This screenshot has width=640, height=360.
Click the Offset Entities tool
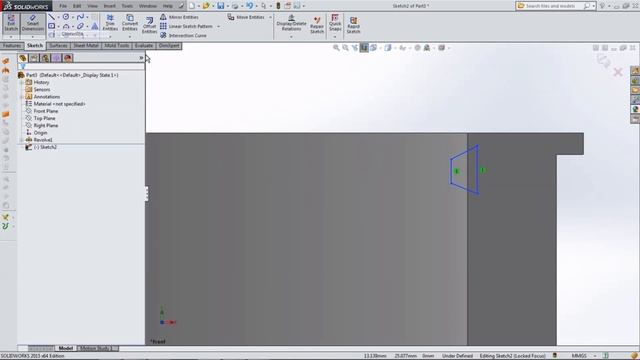coord(149,25)
